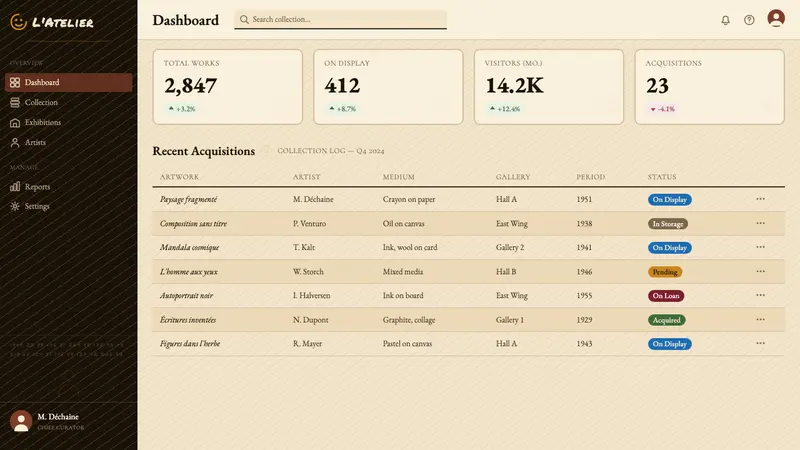Click On Display badge for Figures dans l'herbe
The width and height of the screenshot is (800, 450).
tap(669, 344)
